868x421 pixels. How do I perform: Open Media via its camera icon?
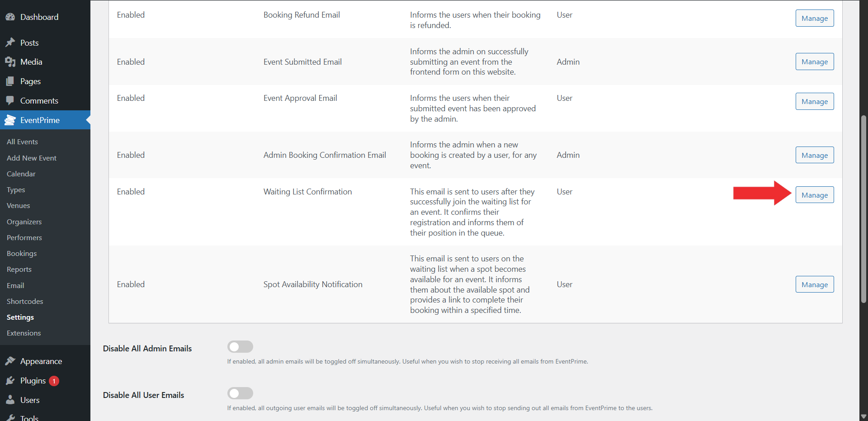point(10,62)
